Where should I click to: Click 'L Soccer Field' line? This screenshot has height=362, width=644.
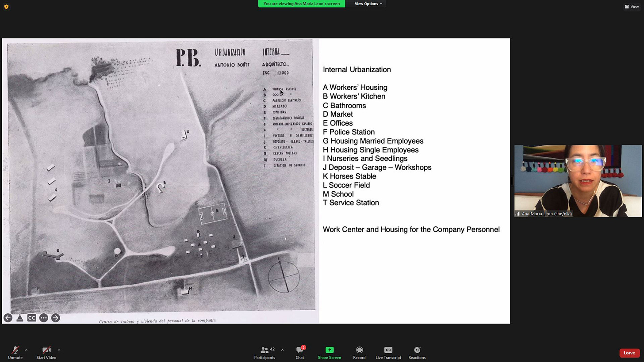point(346,185)
